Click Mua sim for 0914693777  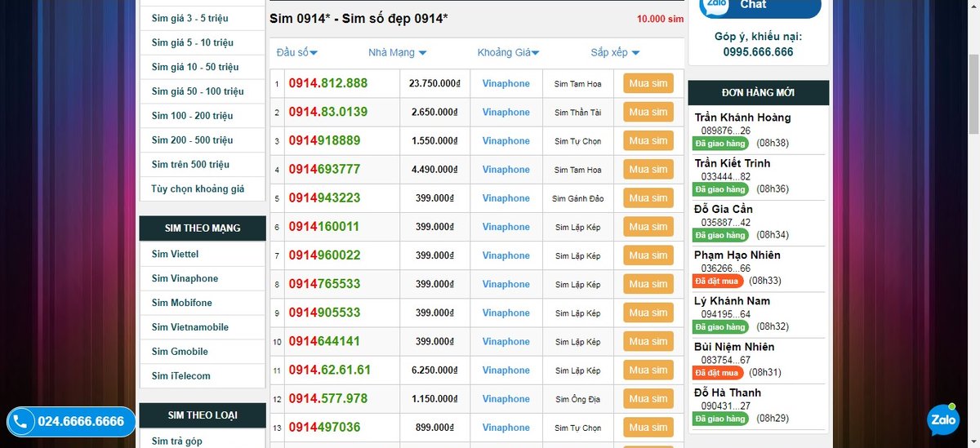[x=648, y=170]
